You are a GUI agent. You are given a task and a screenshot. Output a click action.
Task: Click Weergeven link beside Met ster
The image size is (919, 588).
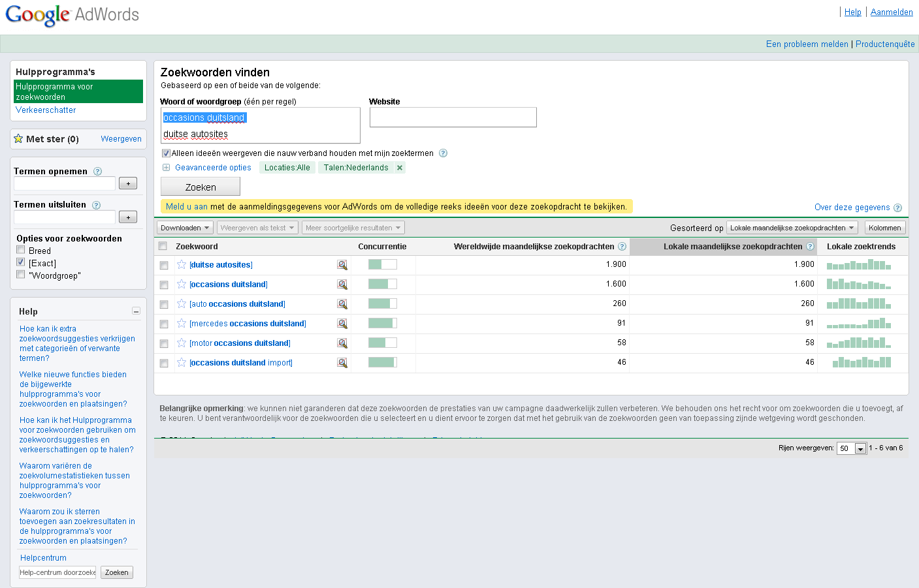point(121,139)
